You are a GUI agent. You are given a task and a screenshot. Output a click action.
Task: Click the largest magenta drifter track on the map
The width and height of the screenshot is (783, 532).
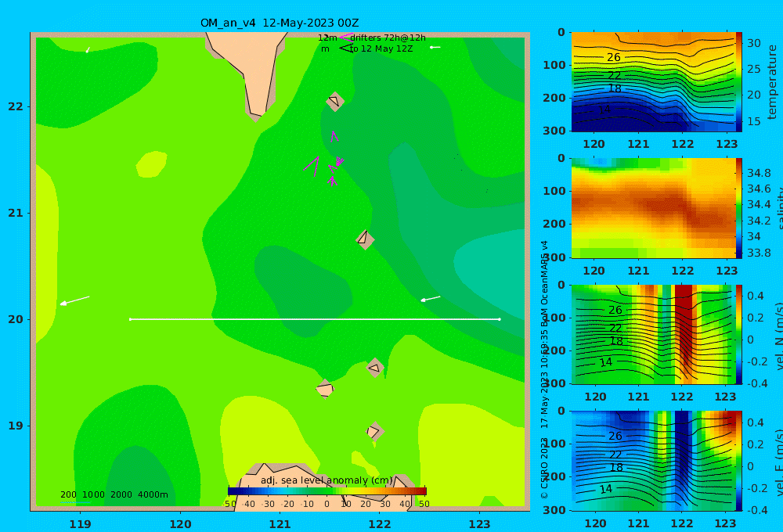coord(312,166)
